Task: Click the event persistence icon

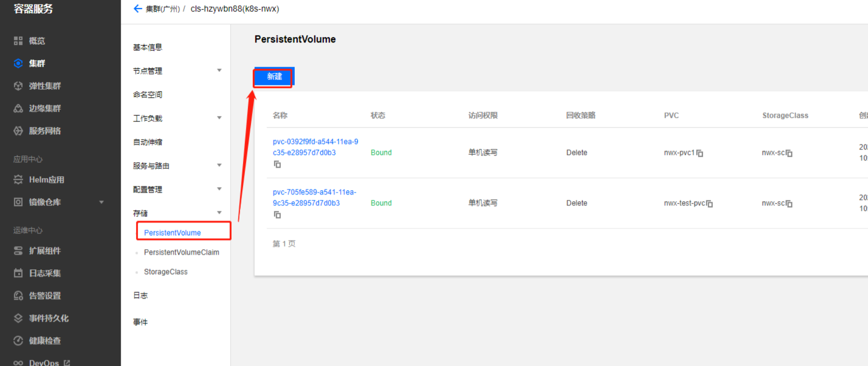Action: (18, 318)
